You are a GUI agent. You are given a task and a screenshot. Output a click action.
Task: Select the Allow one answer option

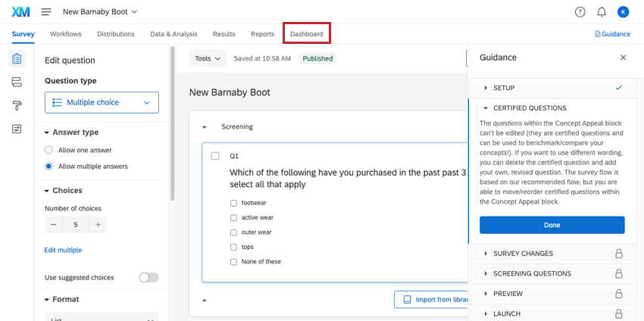[x=49, y=151]
